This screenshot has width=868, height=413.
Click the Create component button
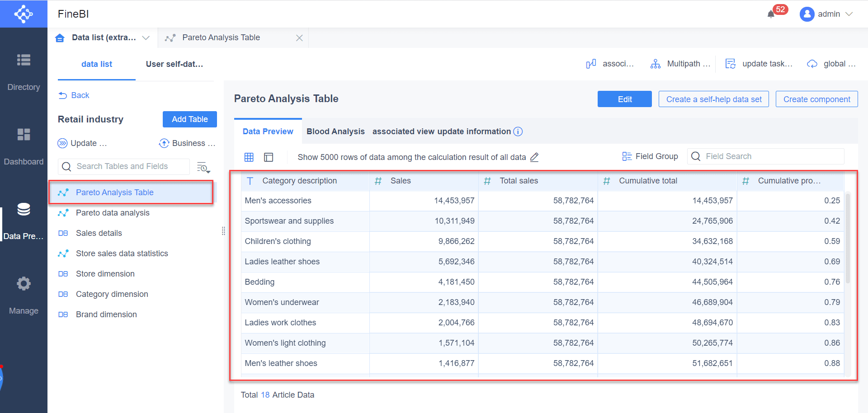click(x=817, y=99)
